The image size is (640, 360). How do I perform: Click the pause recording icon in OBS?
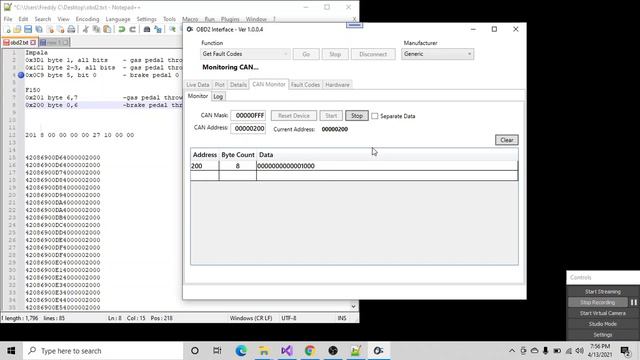pyautogui.click(x=633, y=302)
